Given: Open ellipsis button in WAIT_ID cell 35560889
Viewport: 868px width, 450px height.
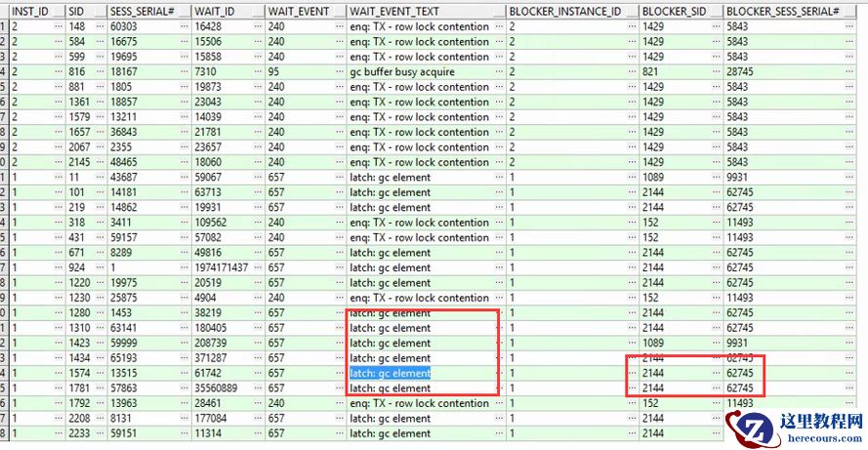Looking at the screenshot, I should [258, 388].
